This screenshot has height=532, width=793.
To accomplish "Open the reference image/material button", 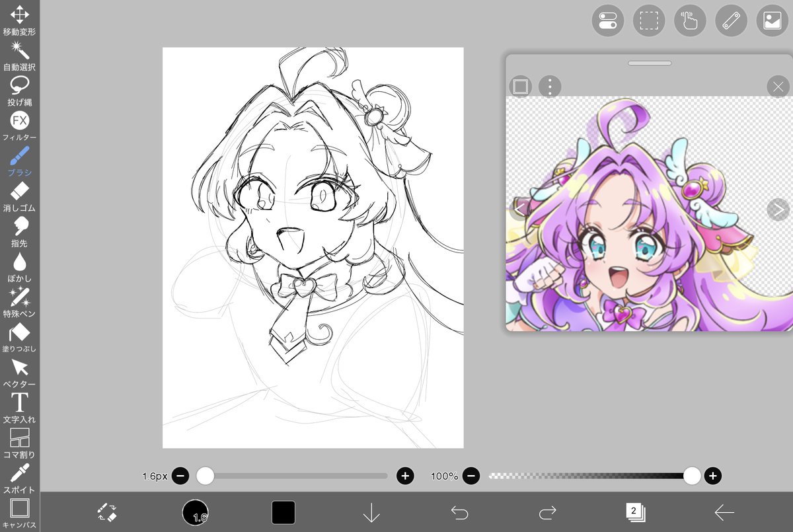I will coord(772,21).
